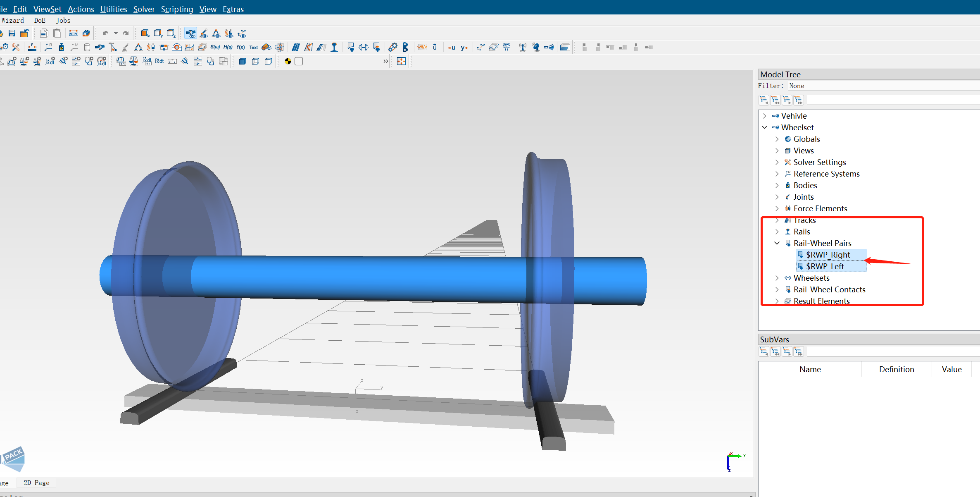
Task: Collapse the Rail-Wheel Pairs node
Action: (777, 243)
